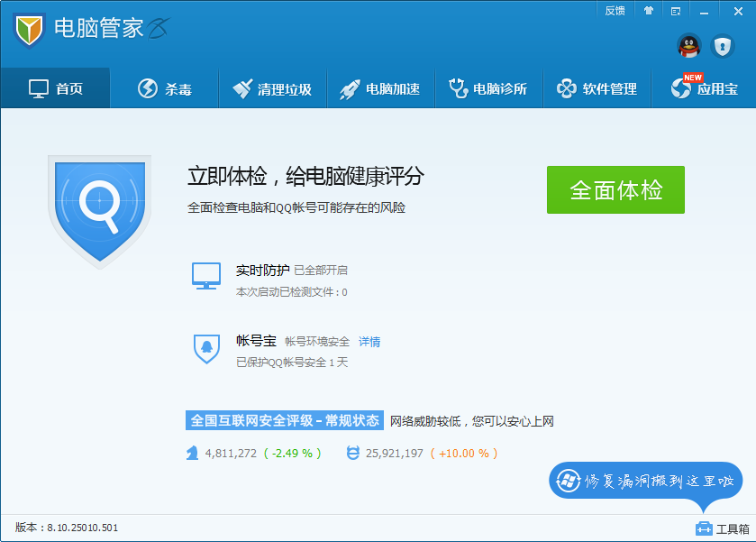Open the 清理垃圾 tab
This screenshot has height=542, width=756.
272,88
